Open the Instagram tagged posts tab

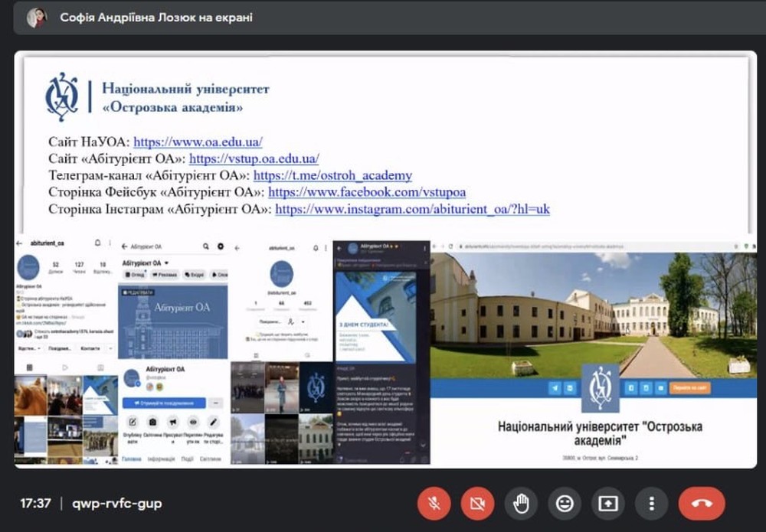[x=100, y=367]
